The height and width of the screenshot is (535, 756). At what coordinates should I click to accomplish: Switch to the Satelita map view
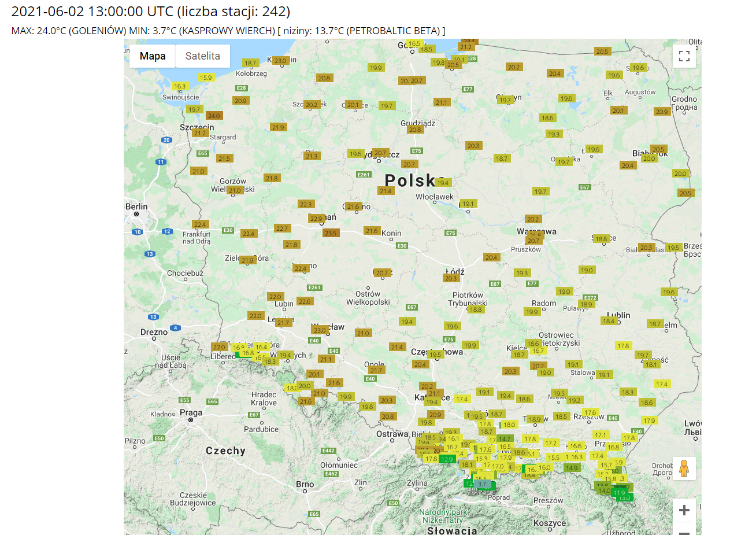(x=202, y=56)
